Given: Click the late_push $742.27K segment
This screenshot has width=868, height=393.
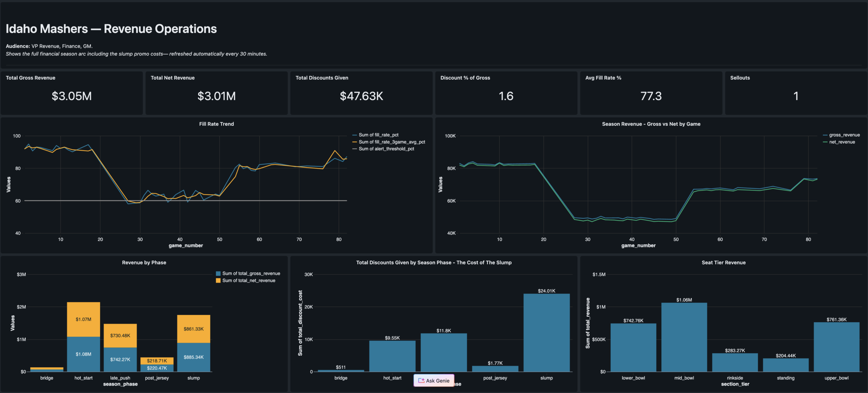Looking at the screenshot, I should point(120,359).
